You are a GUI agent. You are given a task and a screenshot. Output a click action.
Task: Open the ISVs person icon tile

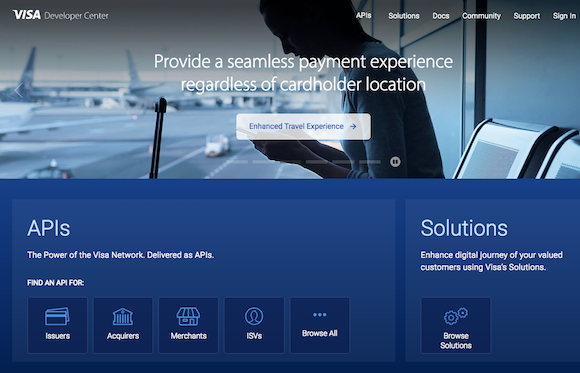point(254,325)
